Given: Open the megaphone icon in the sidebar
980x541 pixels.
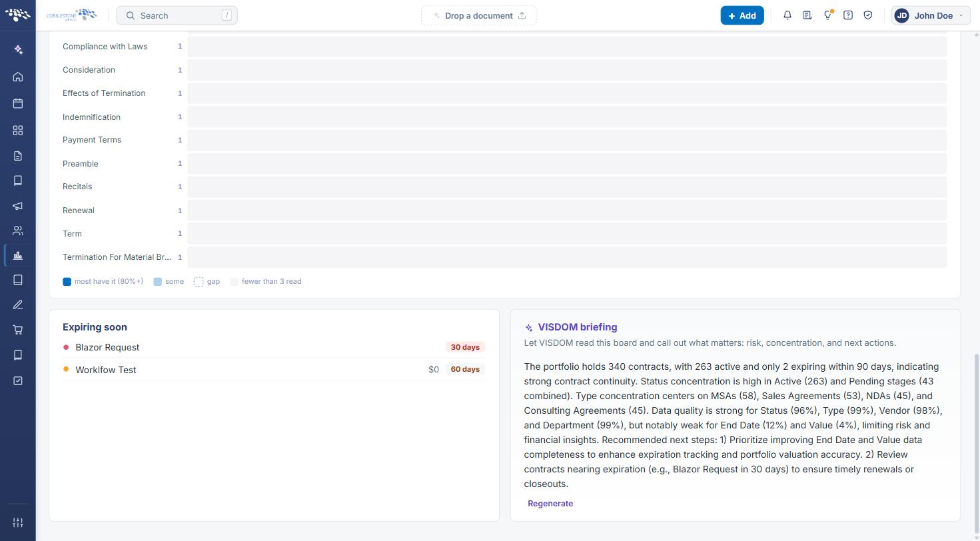Looking at the screenshot, I should click(18, 206).
